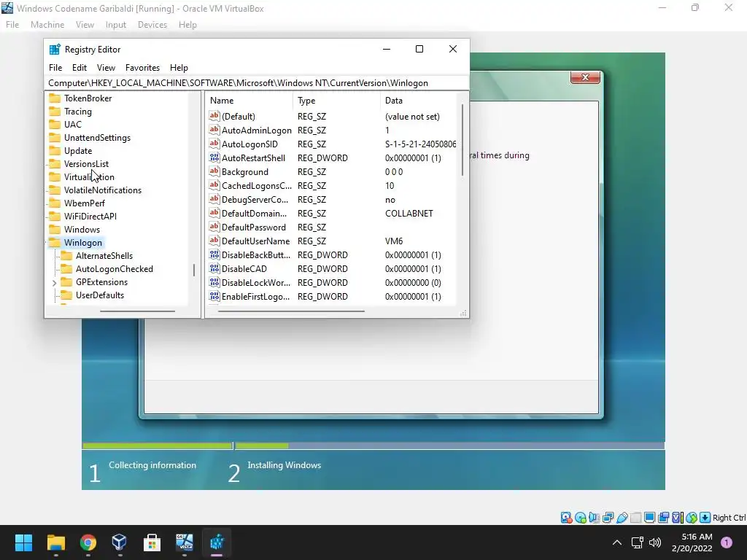The width and height of the screenshot is (747, 560).
Task: Expand the GPExtensions tree node
Action: click(x=54, y=283)
